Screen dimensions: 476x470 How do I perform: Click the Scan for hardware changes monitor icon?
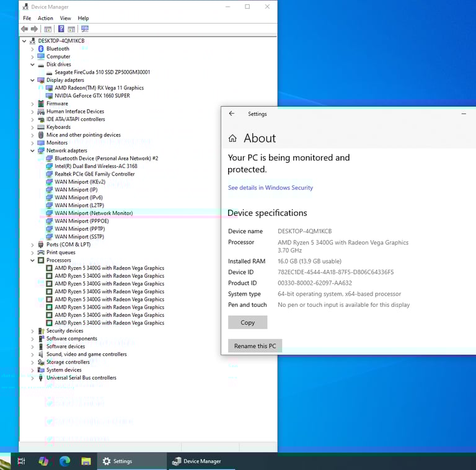click(x=85, y=29)
